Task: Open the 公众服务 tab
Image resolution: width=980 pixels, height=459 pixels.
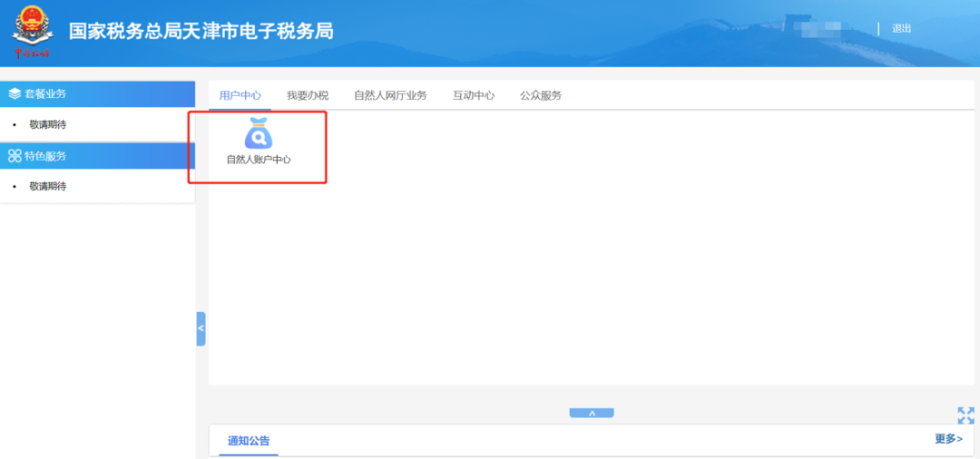Action: (541, 95)
